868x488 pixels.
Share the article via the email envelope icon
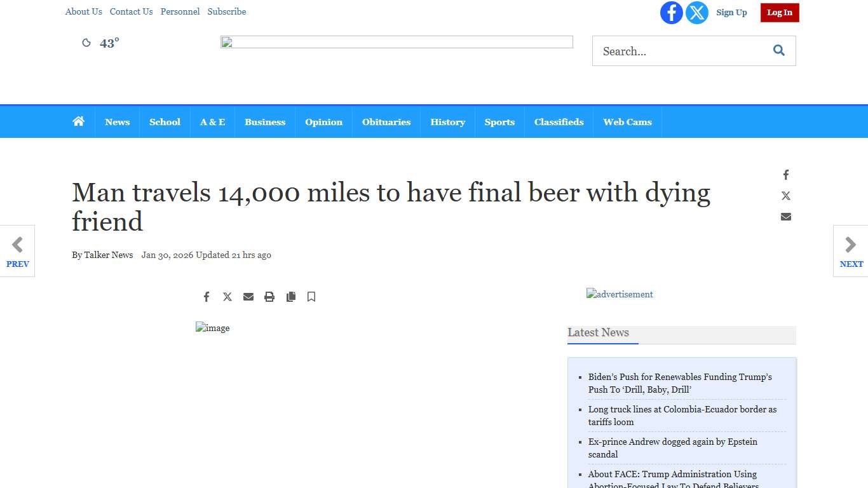(248, 297)
